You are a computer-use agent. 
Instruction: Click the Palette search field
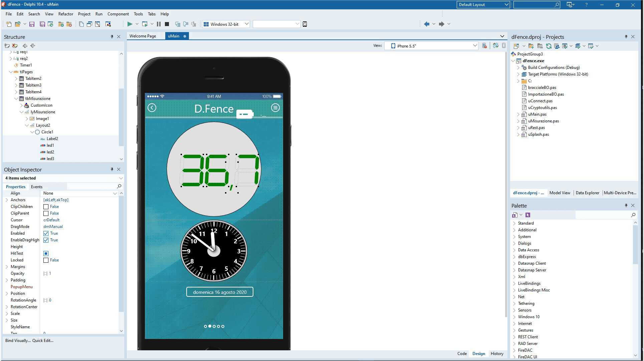coord(603,215)
